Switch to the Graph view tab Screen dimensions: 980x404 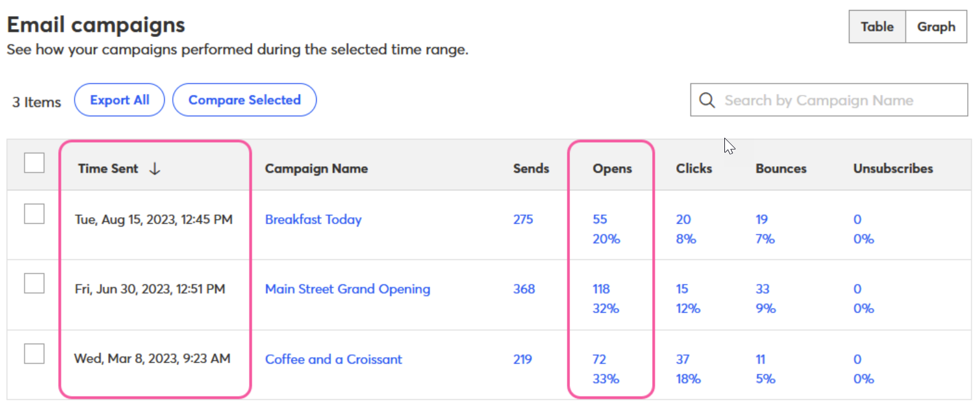click(x=936, y=27)
